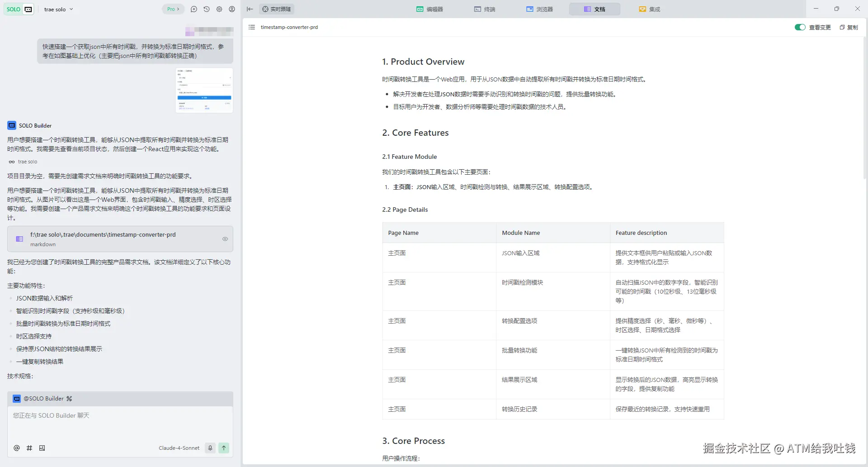Click the @SOLO Builder agent tag
The height and width of the screenshot is (467, 868).
coord(43,399)
